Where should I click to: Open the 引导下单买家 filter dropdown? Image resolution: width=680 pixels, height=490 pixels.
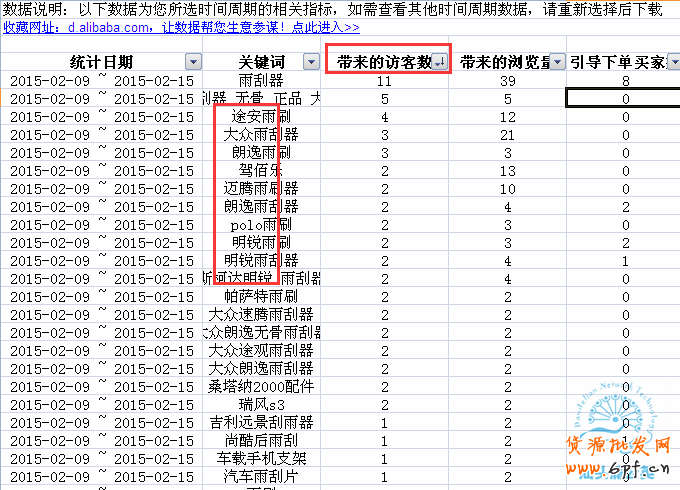pos(671,62)
